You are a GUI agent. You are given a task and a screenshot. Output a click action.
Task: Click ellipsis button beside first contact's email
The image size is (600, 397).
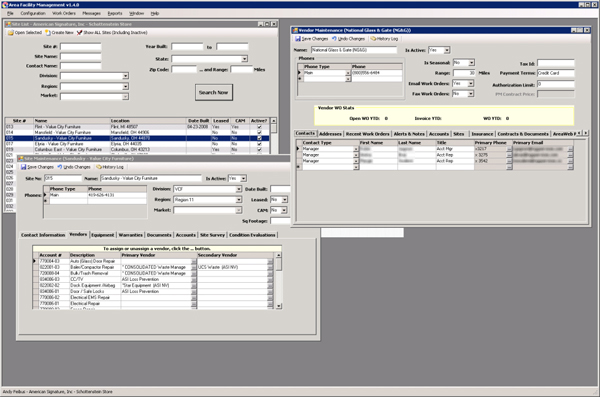pos(571,149)
